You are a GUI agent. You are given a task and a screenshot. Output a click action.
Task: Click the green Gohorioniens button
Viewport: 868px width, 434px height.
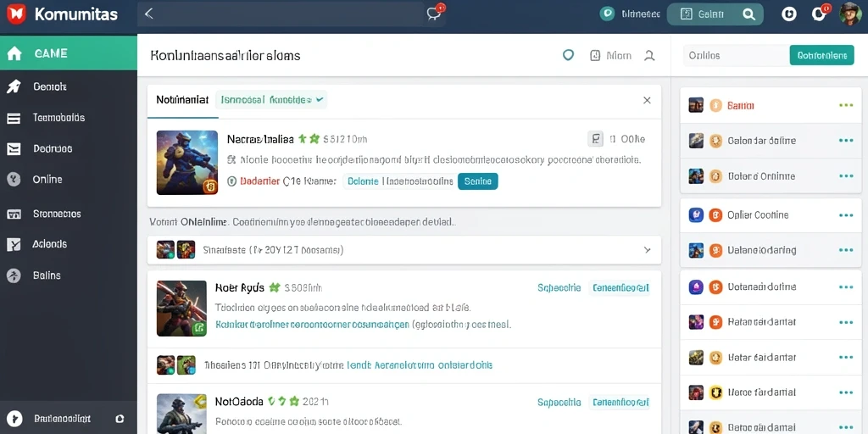pos(821,55)
